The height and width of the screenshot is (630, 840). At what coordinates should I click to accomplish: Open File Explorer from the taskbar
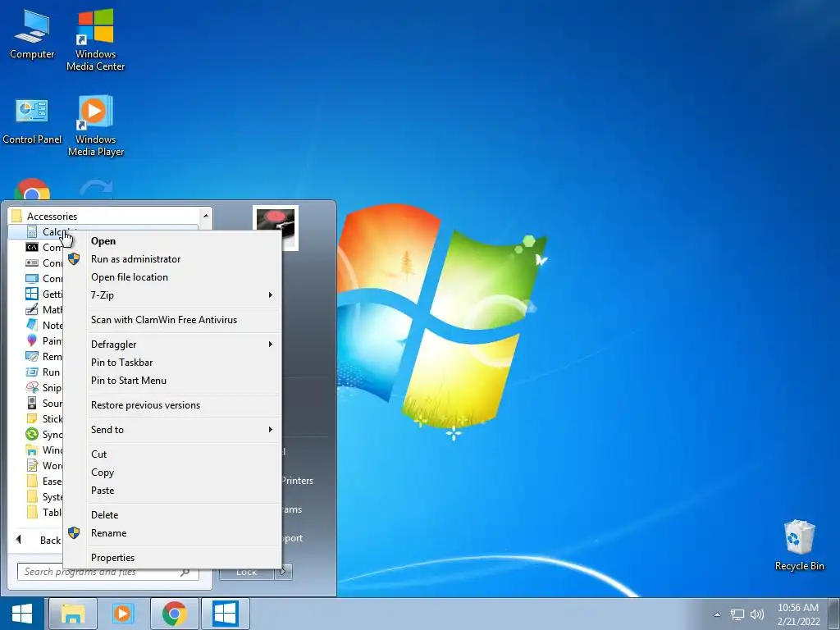(x=73, y=614)
